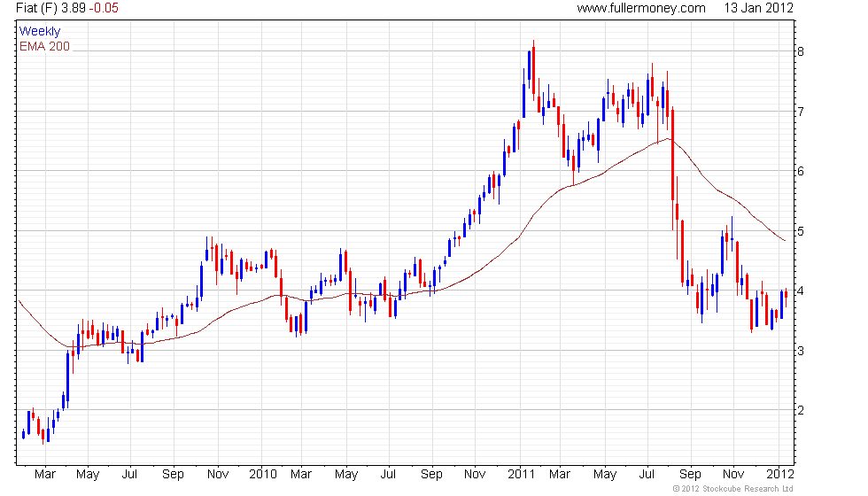This screenshot has height=496, width=868.
Task: Click the price axis label 5
Action: tap(801, 231)
